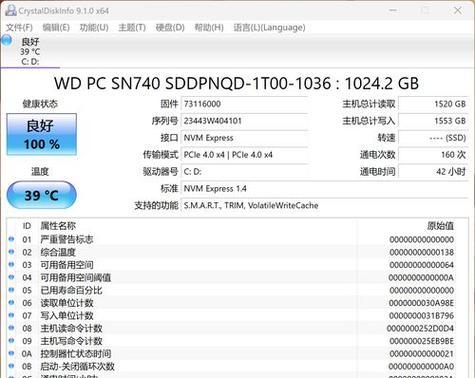Click the interface field NVM Express

244,138
